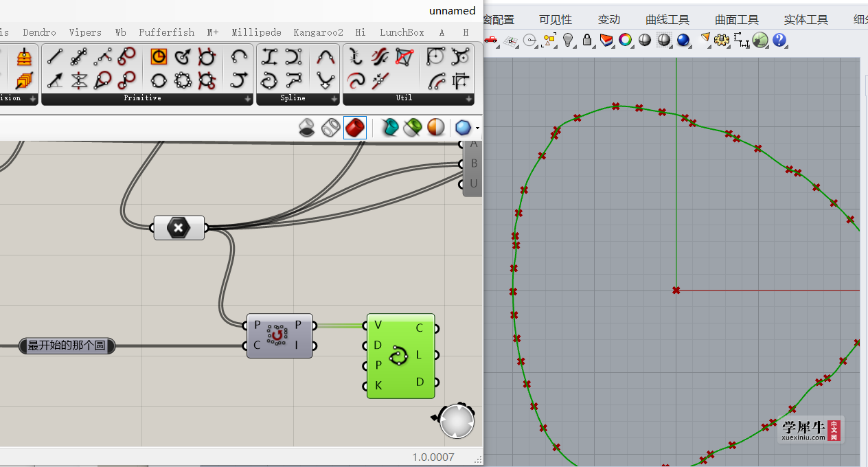Select the Interpolate curve component in Spline panel
This screenshot has width=868, height=467.
[x=269, y=80]
